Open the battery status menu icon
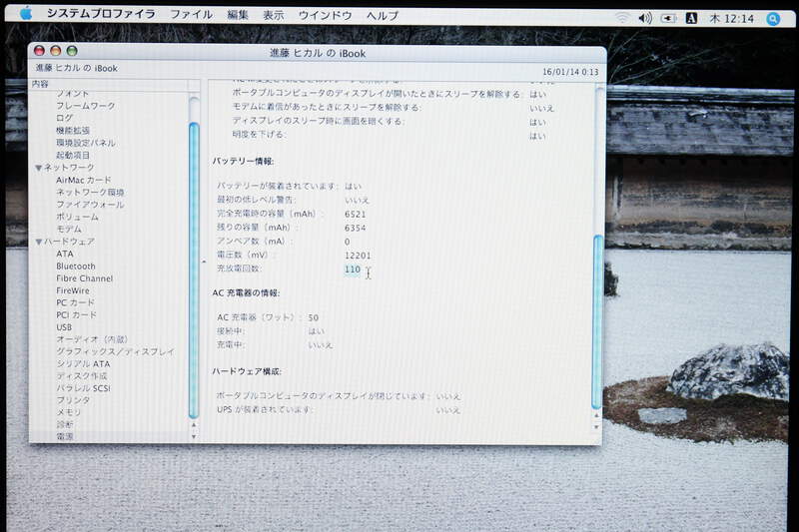This screenshot has height=532, width=799. (668, 18)
